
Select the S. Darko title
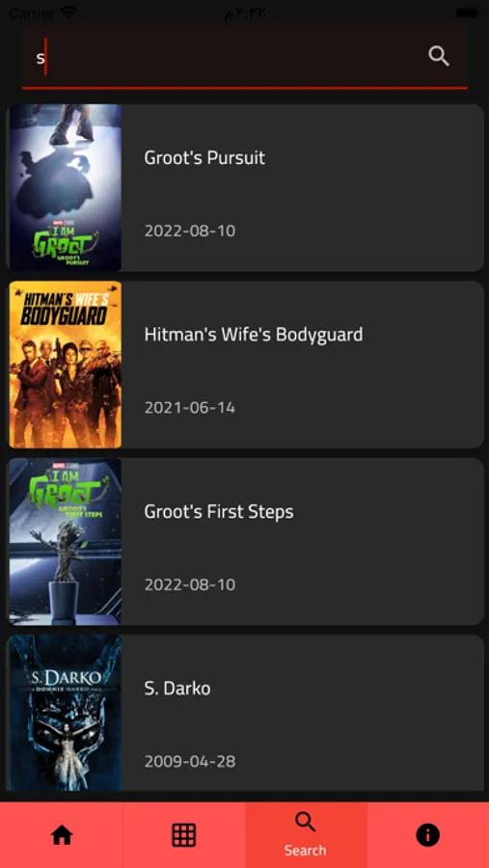177,689
